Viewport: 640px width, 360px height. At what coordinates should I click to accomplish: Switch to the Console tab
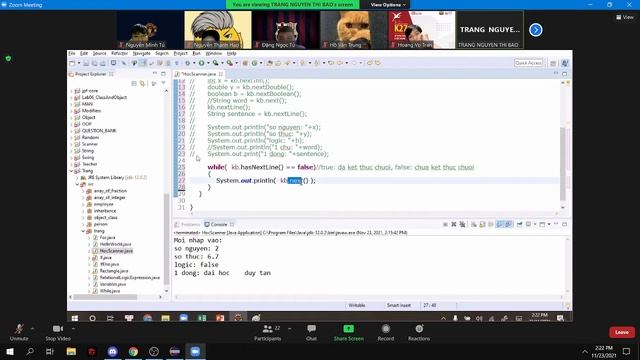219,224
